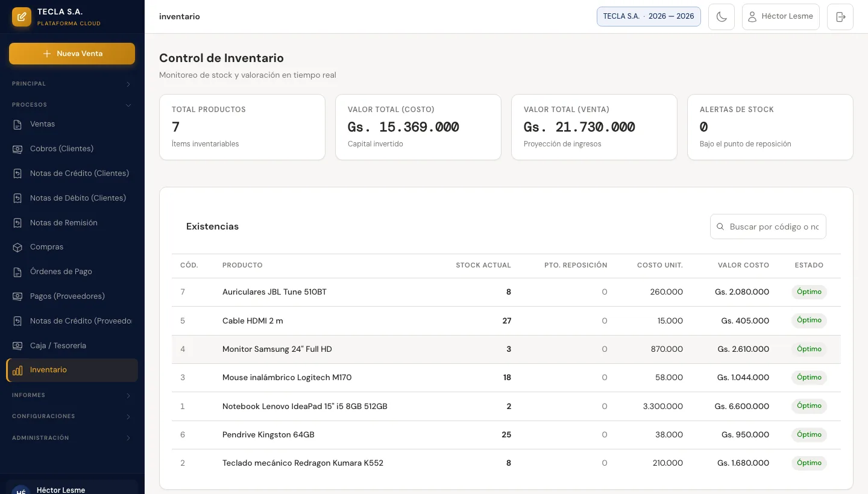868x494 pixels.
Task: Click the Valor Total (Venta) card
Action: pyautogui.click(x=594, y=127)
